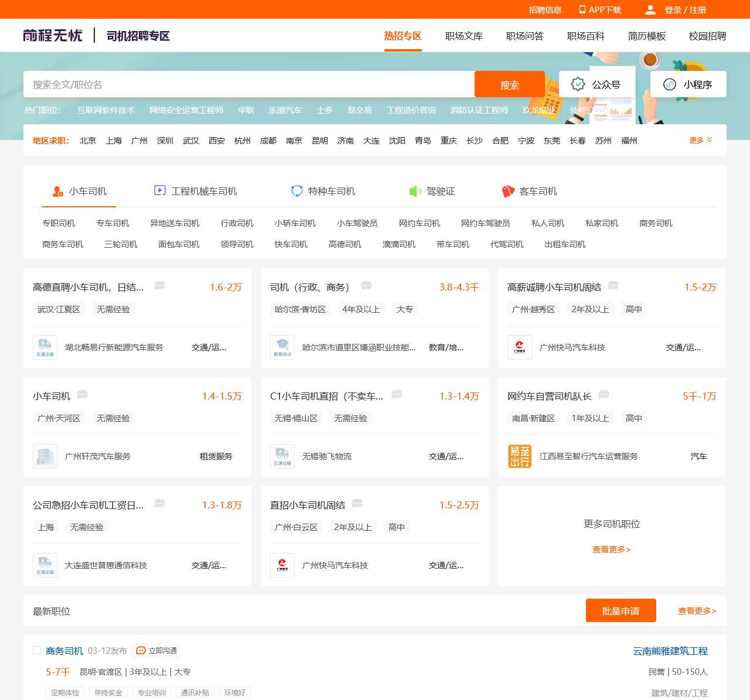Screen dimensions: 750x700
Task: Click chat icon by 网约车自营司机队长
Action: point(604,394)
